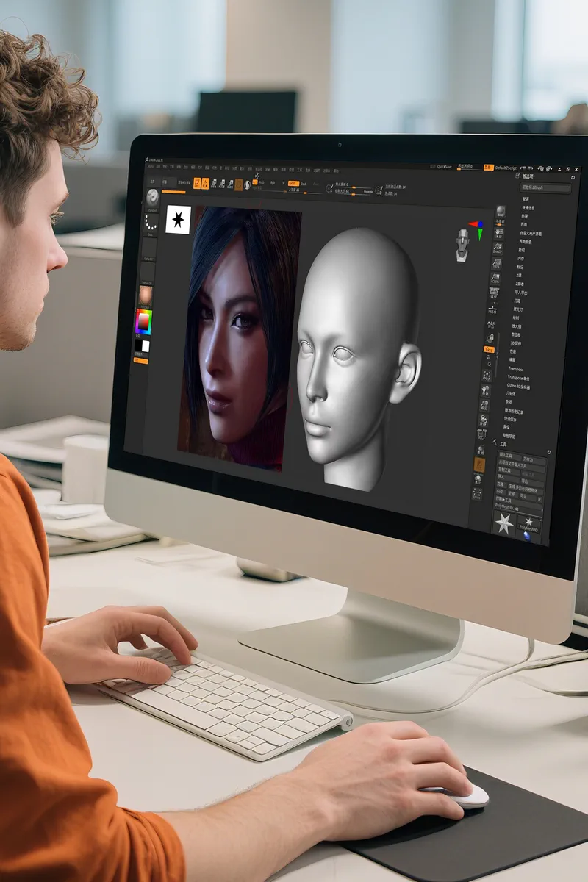Open the skin material sphere icon
The image size is (588, 882).
(x=145, y=294)
